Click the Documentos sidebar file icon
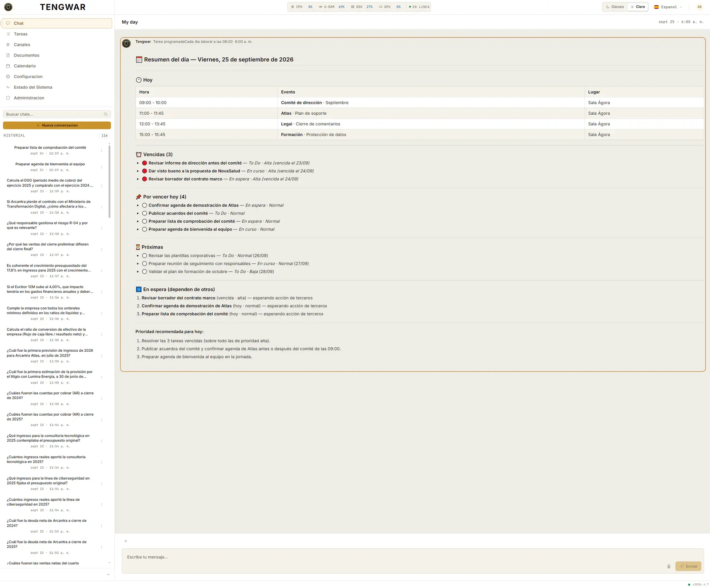Screen dimensions: 710x588 8,55
